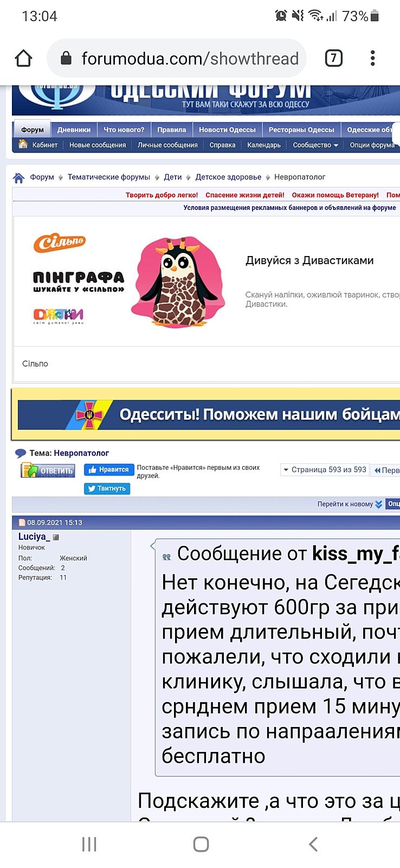400x868 pixels.
Task: Click the forum home icon in breadcrumbs
Action: tap(19, 177)
